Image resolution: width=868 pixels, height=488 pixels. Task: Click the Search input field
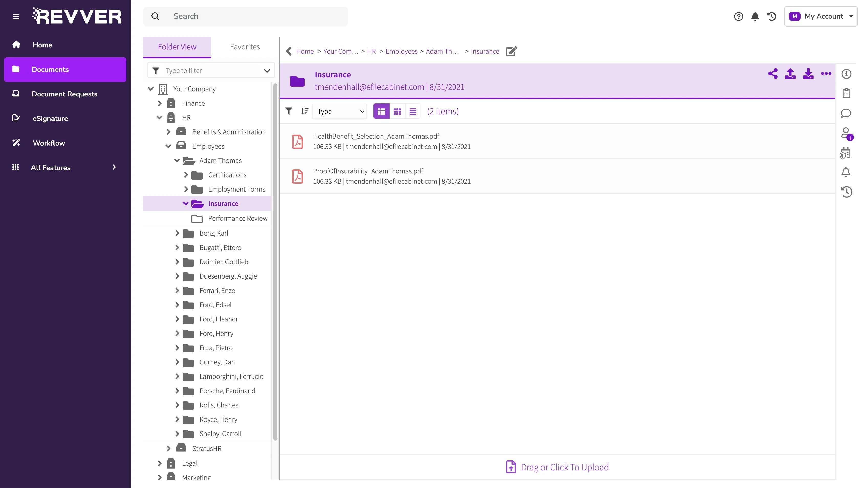(x=256, y=16)
